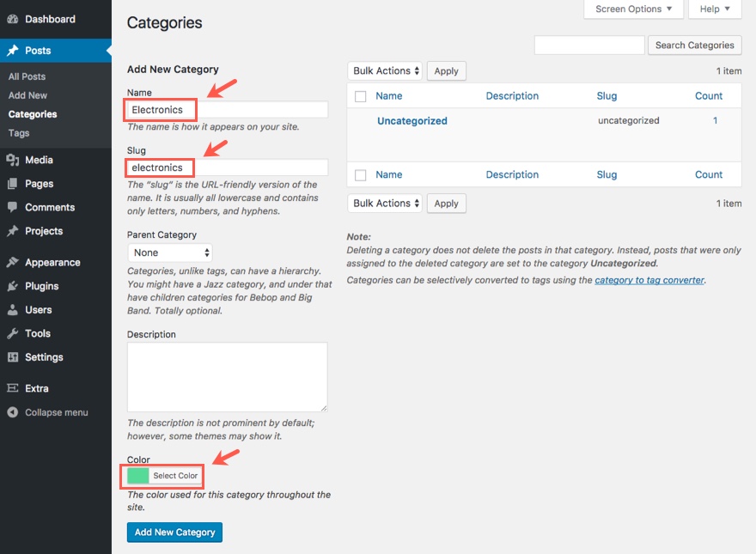
Task: Open the Tags submenu item
Action: pyautogui.click(x=19, y=133)
